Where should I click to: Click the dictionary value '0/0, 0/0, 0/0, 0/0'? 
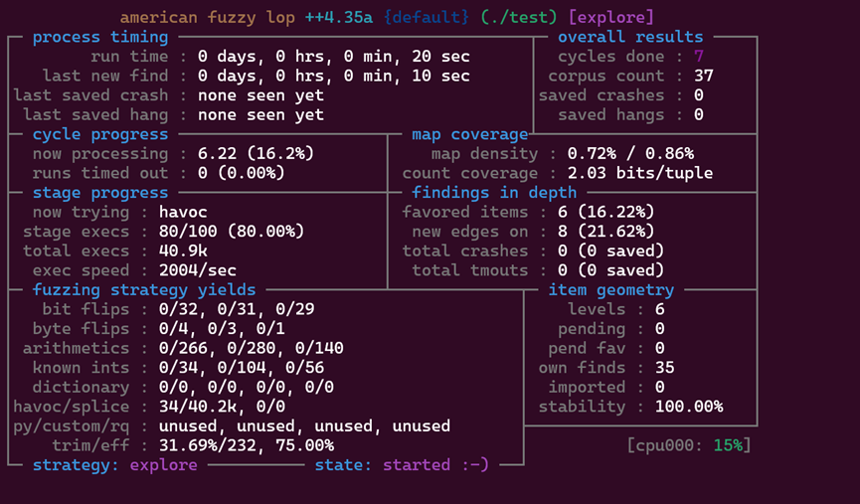pyautogui.click(x=247, y=387)
